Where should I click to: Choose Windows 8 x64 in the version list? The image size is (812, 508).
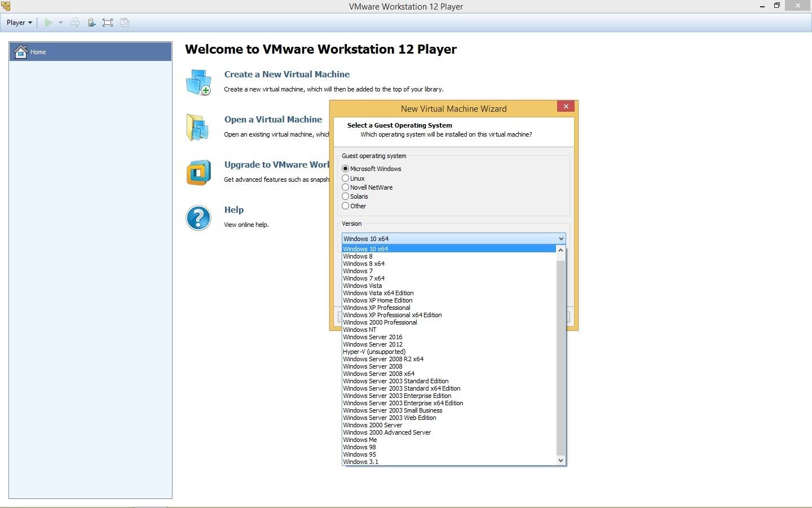tap(449, 264)
